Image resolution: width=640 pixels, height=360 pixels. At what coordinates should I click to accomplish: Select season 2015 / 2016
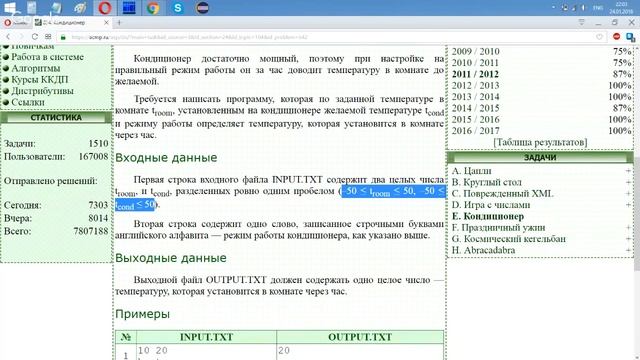point(476,120)
